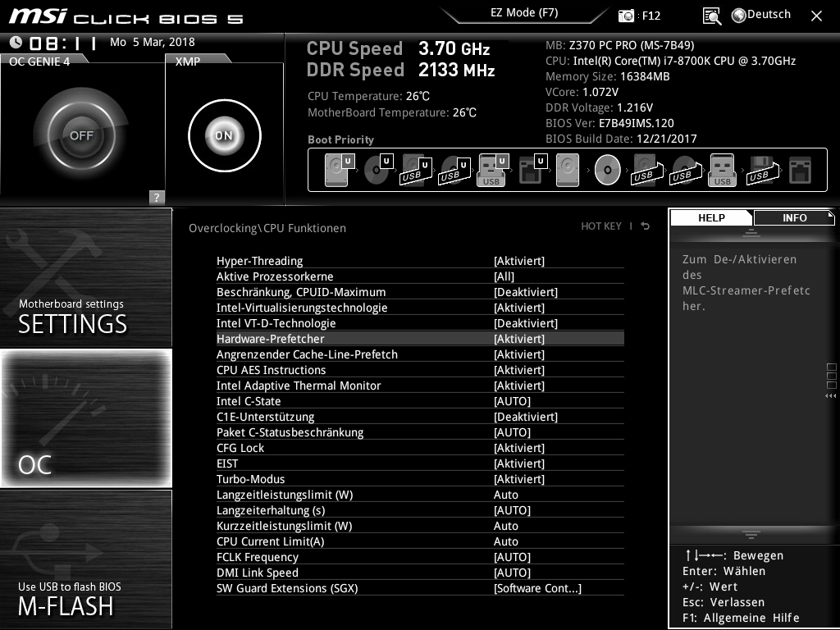The height and width of the screenshot is (630, 840).
Task: Open FCLK Frequency [AUTO] dropdown
Action: pos(512,557)
